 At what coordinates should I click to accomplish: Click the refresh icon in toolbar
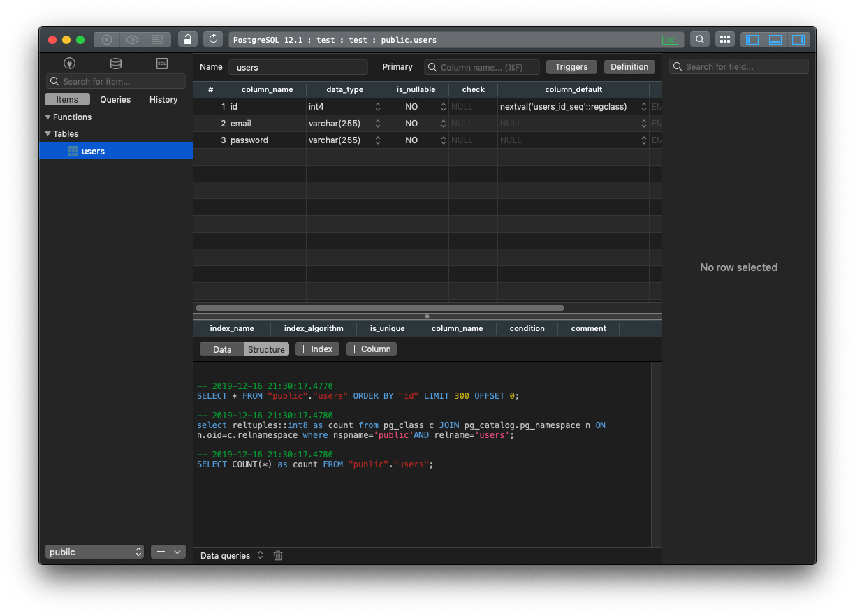(x=213, y=40)
